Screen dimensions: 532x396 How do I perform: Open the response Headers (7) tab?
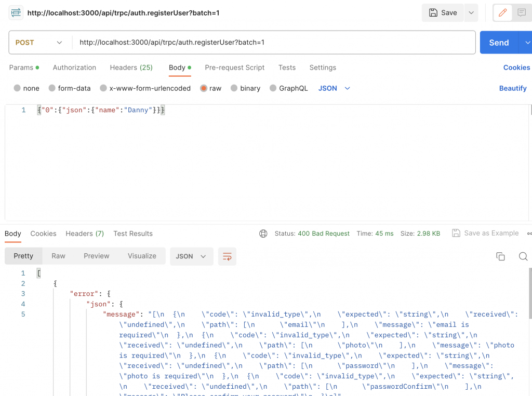click(x=85, y=234)
